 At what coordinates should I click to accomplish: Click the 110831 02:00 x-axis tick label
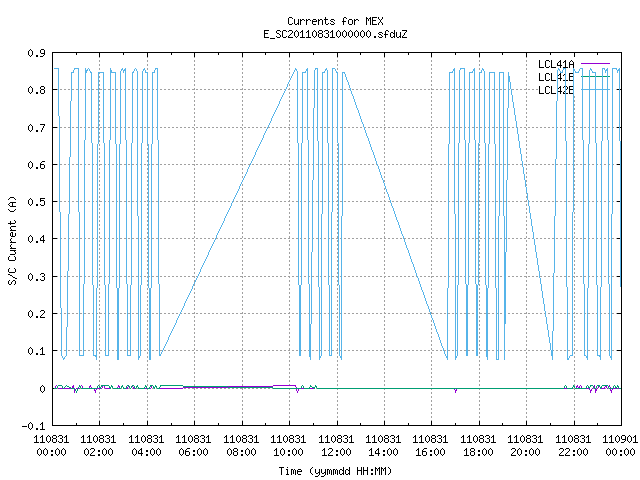(x=98, y=446)
